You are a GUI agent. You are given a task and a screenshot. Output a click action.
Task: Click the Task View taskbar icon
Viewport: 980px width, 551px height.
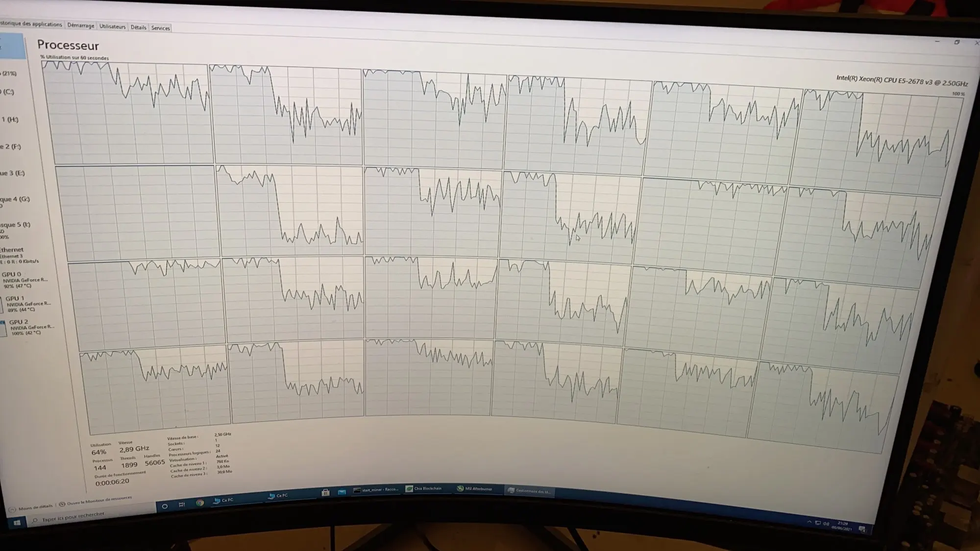[x=182, y=504]
